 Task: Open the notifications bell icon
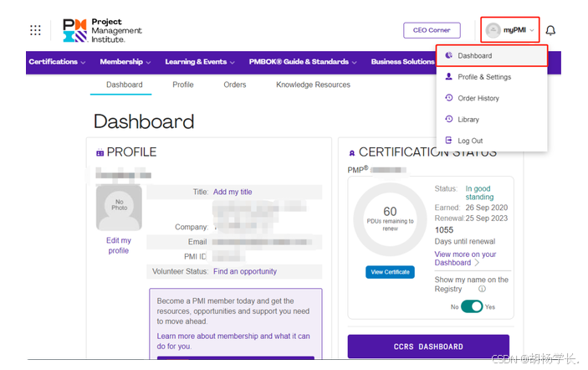point(550,30)
